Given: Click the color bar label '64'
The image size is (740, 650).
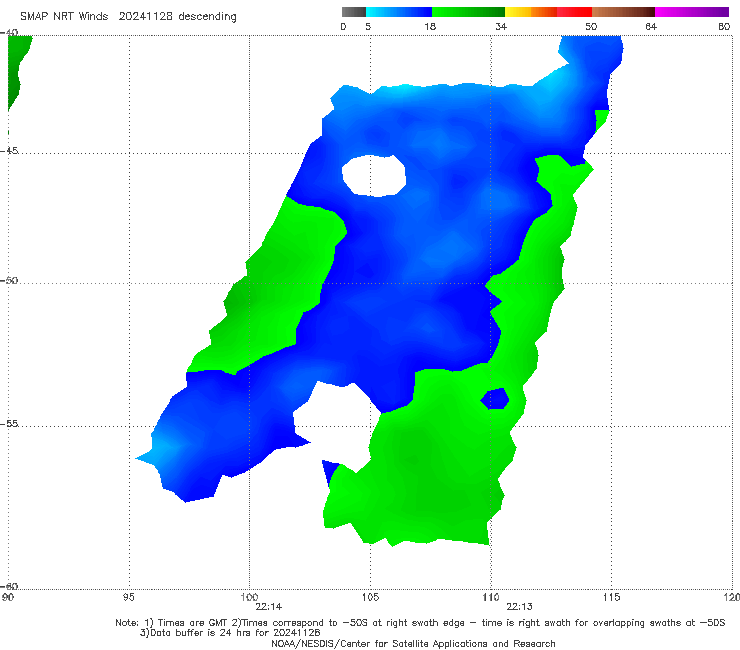Looking at the screenshot, I should coord(651,26).
